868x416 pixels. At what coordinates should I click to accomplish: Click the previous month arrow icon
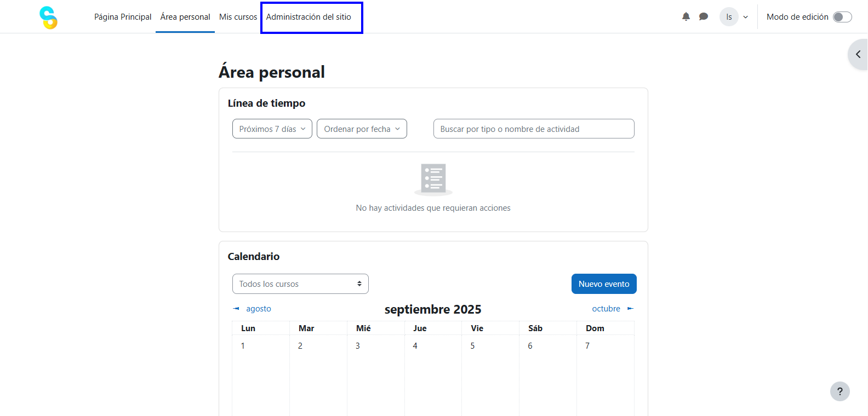tap(236, 309)
